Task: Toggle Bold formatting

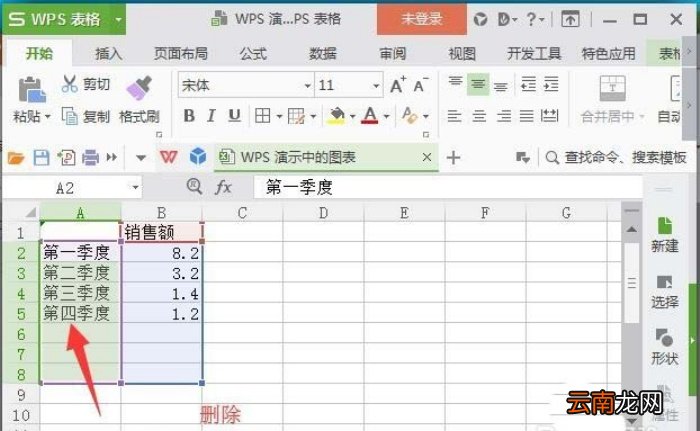Action: point(189,116)
